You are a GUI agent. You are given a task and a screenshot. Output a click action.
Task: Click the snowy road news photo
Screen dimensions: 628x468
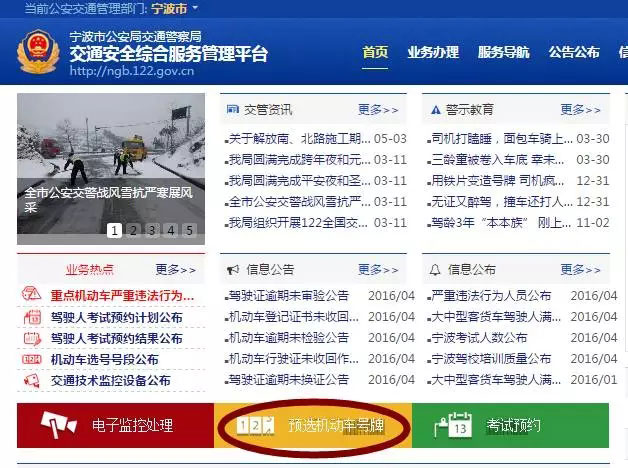click(x=111, y=169)
